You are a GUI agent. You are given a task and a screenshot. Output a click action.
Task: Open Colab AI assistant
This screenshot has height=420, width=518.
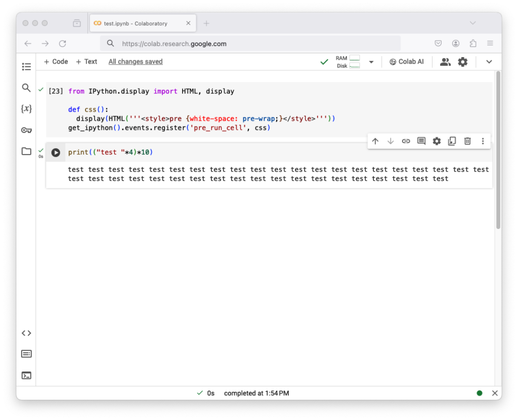coord(407,62)
